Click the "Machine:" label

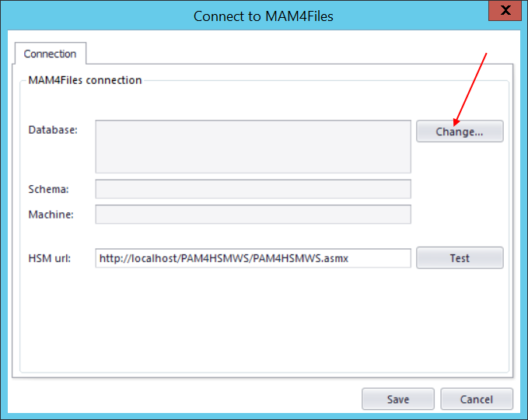pos(51,214)
